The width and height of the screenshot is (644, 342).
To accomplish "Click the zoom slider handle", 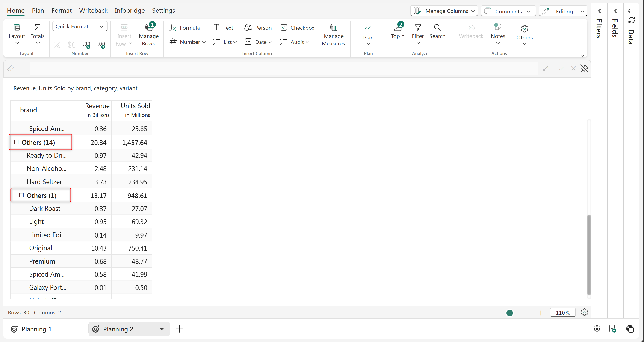I will pyautogui.click(x=509, y=313).
